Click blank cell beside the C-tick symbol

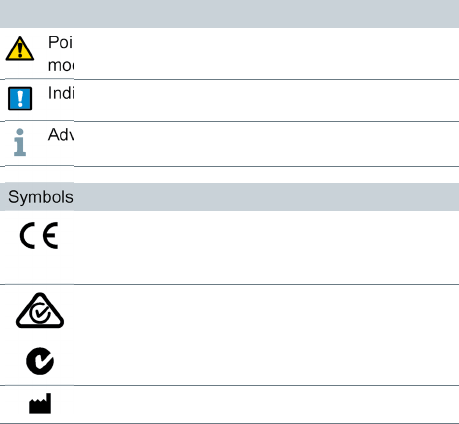click(x=266, y=361)
